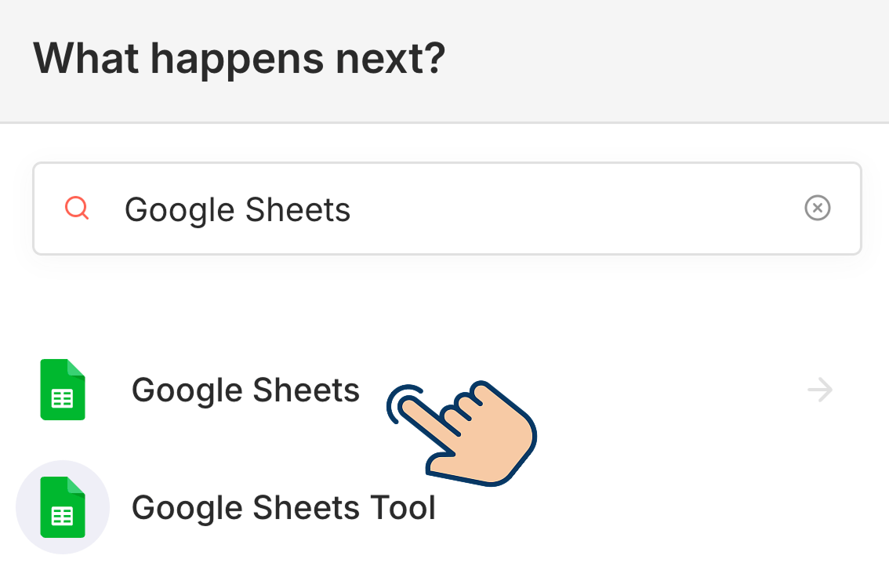Click the word "Google" in the Google Sheets Tool result
889x588 pixels.
(x=187, y=507)
